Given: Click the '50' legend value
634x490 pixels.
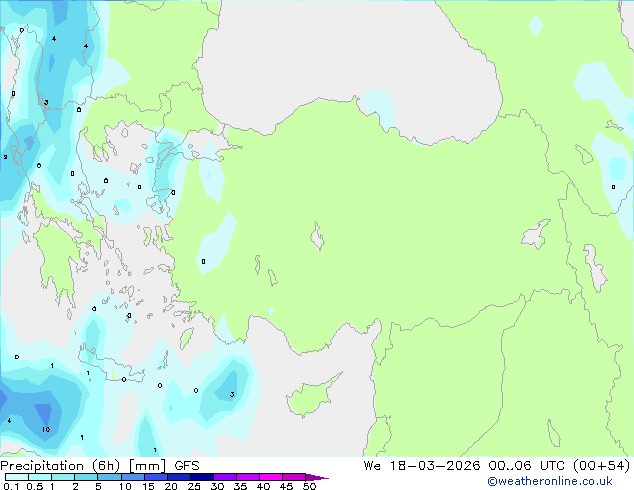Looking at the screenshot, I should [309, 486].
